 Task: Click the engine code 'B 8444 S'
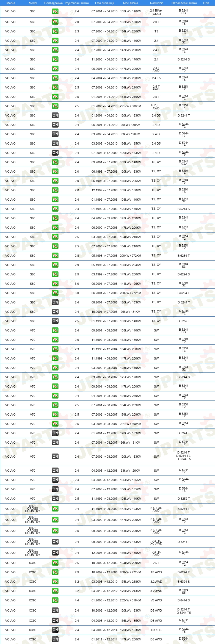click(x=184, y=600)
